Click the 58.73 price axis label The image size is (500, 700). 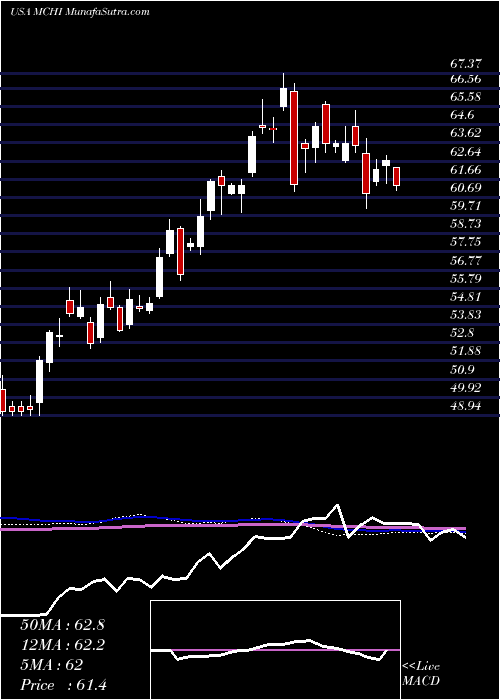pyautogui.click(x=466, y=224)
